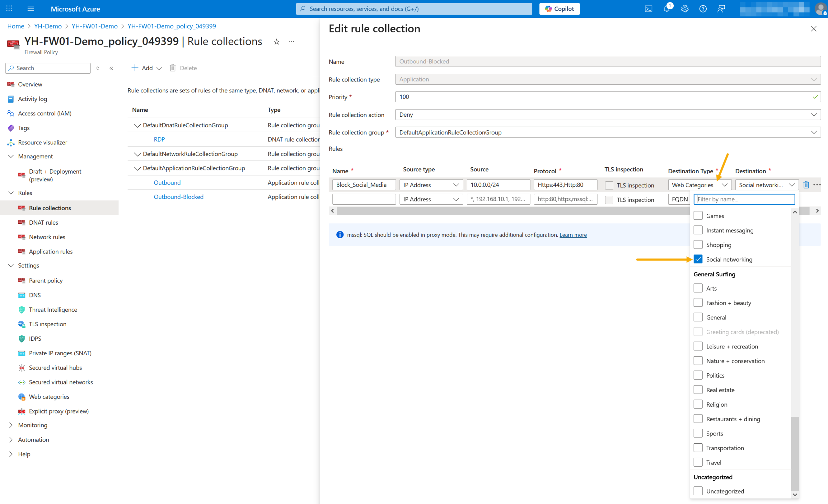Check the Sports category checkbox

[x=698, y=433]
